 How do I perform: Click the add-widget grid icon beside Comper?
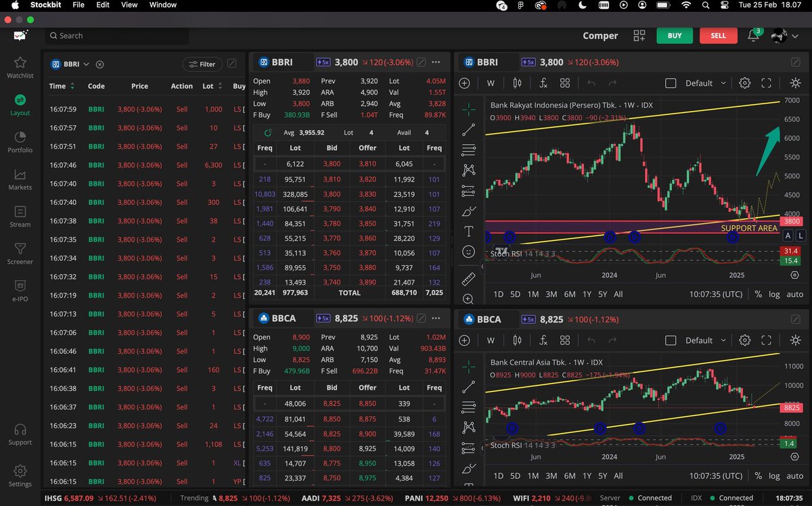(x=639, y=36)
